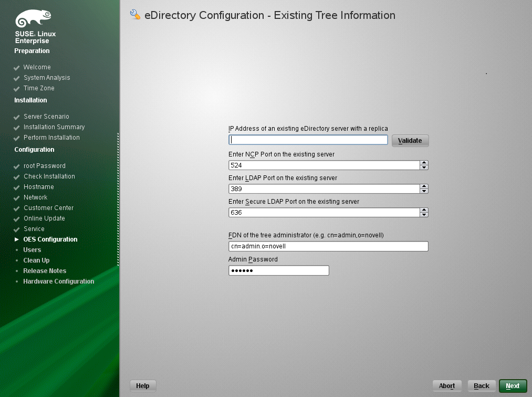Viewport: 532px width, 397px height.
Task: Click the Admin Password label
Action: 253,259
